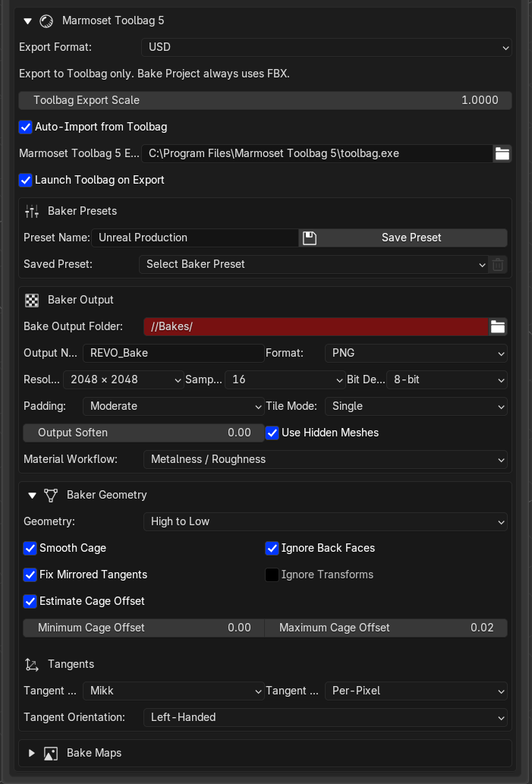Edit the Marmoset Toolbag 5 executable path field
Viewport: 532px width, 784px height.
(x=317, y=153)
